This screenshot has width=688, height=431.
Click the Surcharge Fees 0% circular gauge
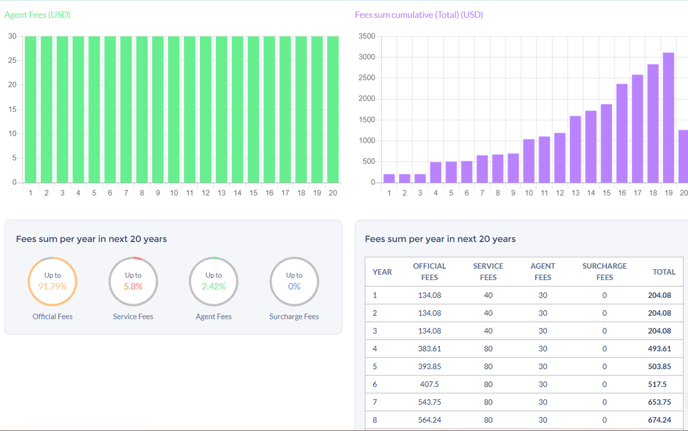click(x=294, y=282)
